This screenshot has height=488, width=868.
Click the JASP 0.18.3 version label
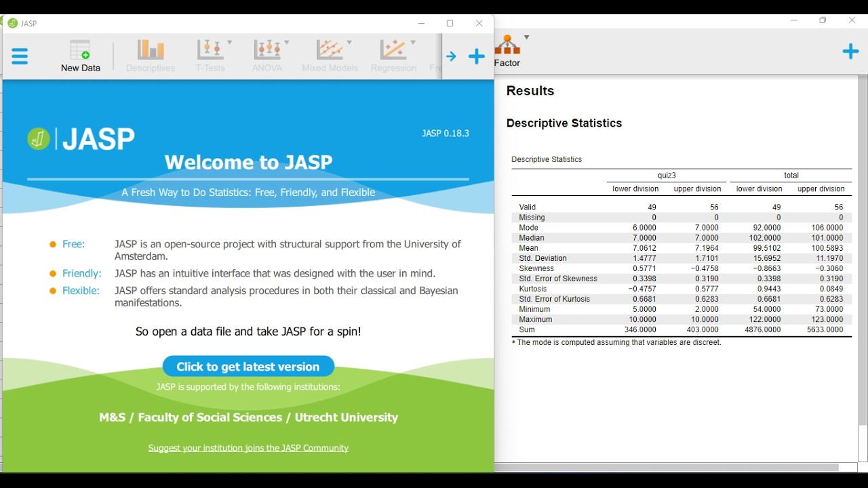click(x=446, y=134)
